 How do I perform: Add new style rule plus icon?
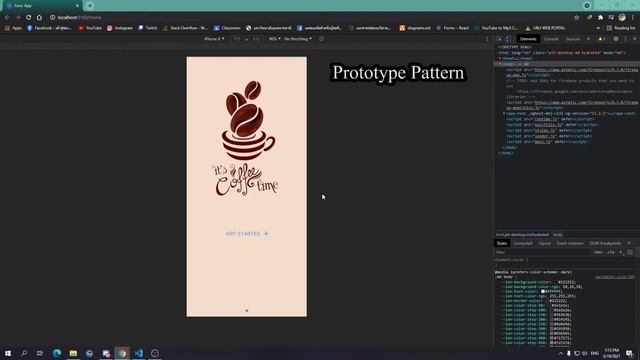pyautogui.click(x=621, y=252)
